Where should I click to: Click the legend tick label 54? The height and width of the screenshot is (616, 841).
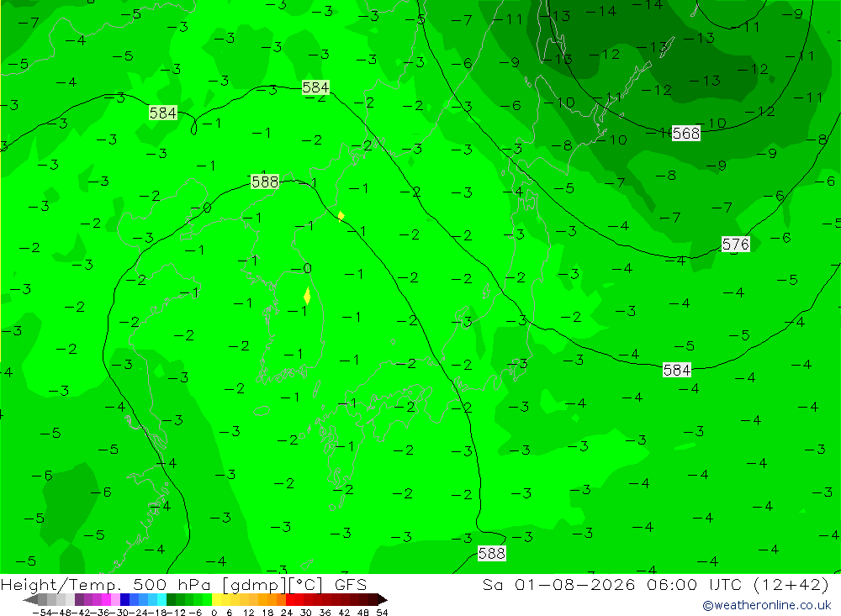tap(382, 613)
